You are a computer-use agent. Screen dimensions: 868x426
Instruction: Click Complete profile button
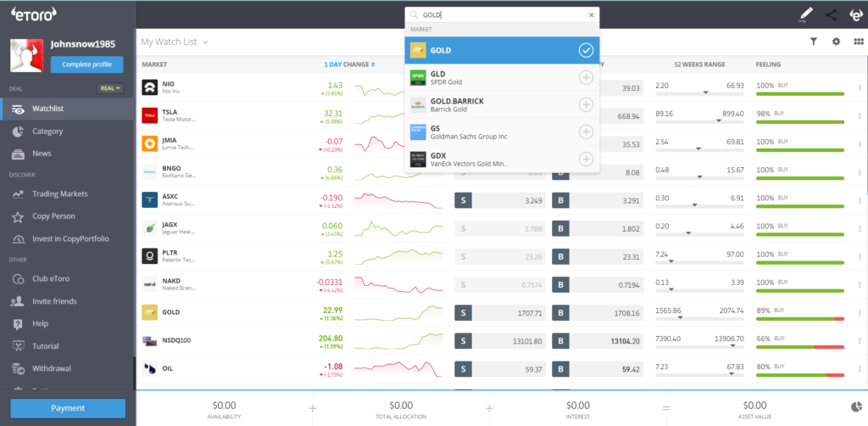pyautogui.click(x=87, y=64)
